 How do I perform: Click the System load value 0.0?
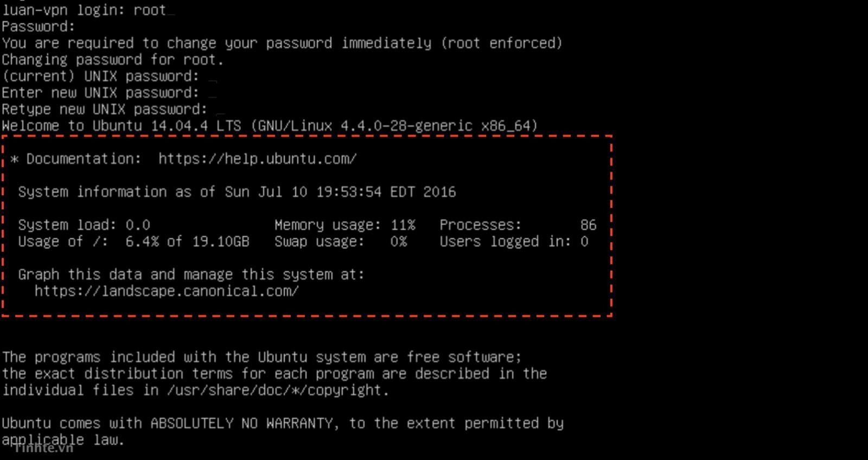[x=138, y=225]
